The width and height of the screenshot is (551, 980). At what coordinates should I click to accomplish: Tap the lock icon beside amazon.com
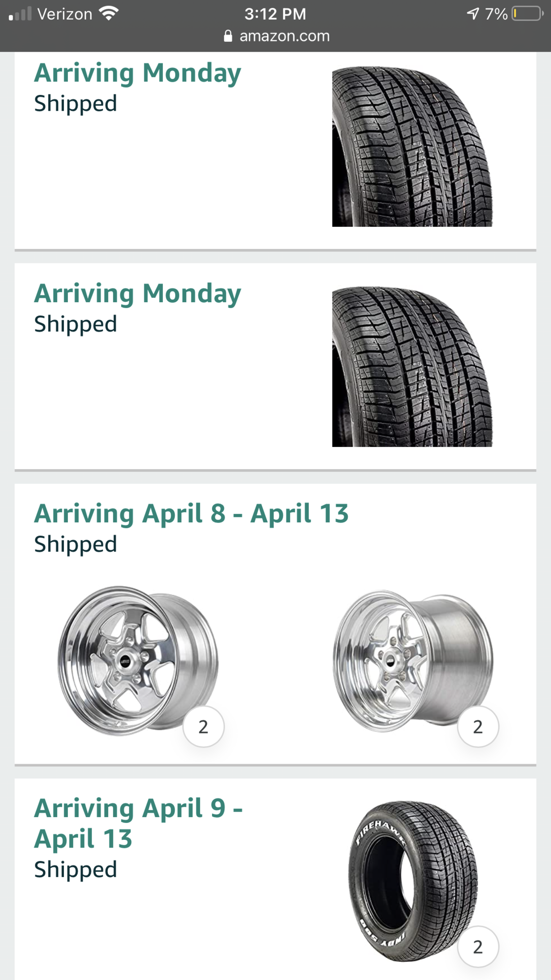228,36
